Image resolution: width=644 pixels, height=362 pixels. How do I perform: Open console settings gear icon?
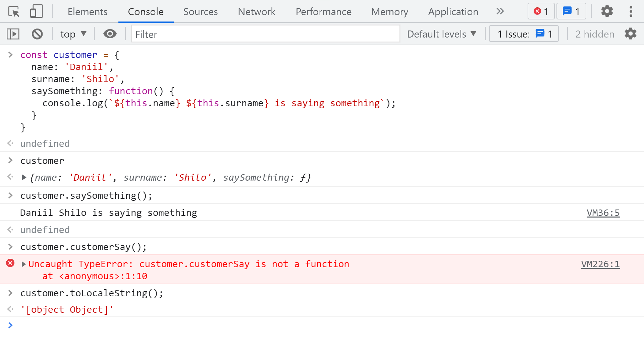point(630,34)
